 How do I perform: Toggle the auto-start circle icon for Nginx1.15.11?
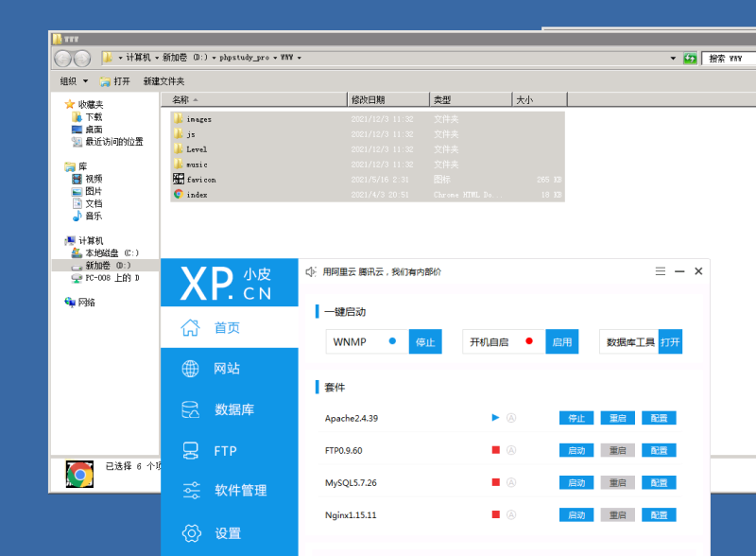(x=511, y=515)
